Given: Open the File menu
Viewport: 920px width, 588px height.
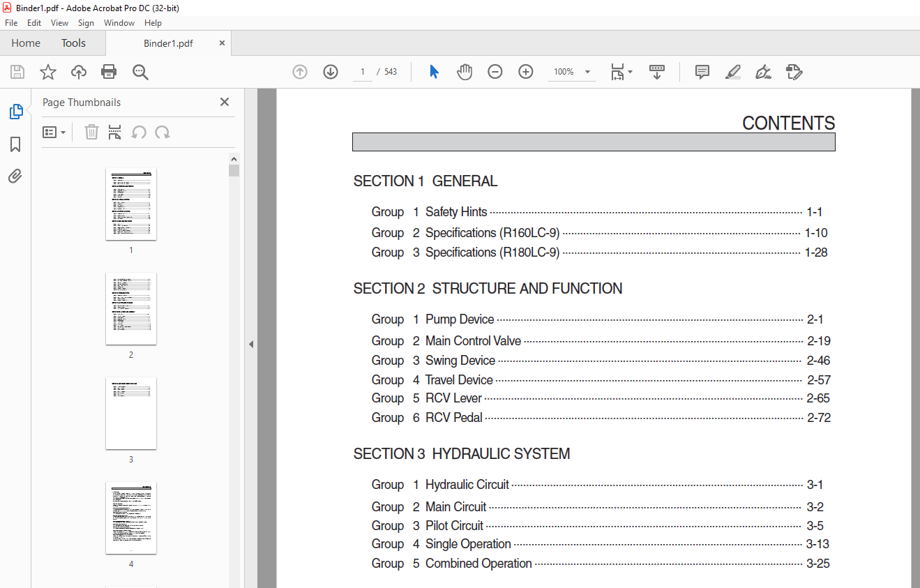Looking at the screenshot, I should (11, 23).
